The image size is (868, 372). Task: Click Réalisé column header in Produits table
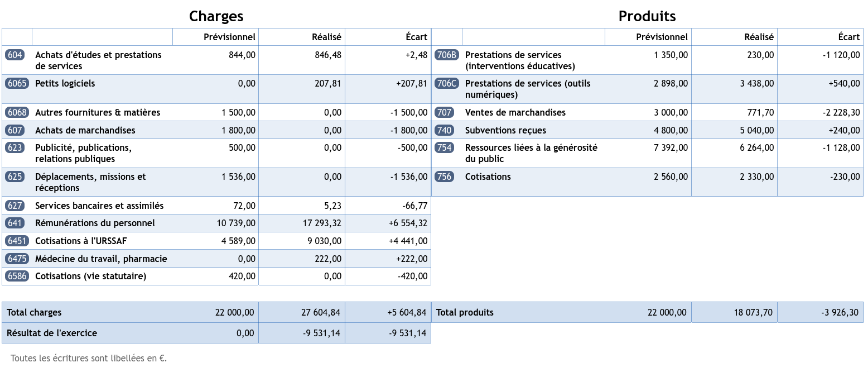click(x=759, y=37)
